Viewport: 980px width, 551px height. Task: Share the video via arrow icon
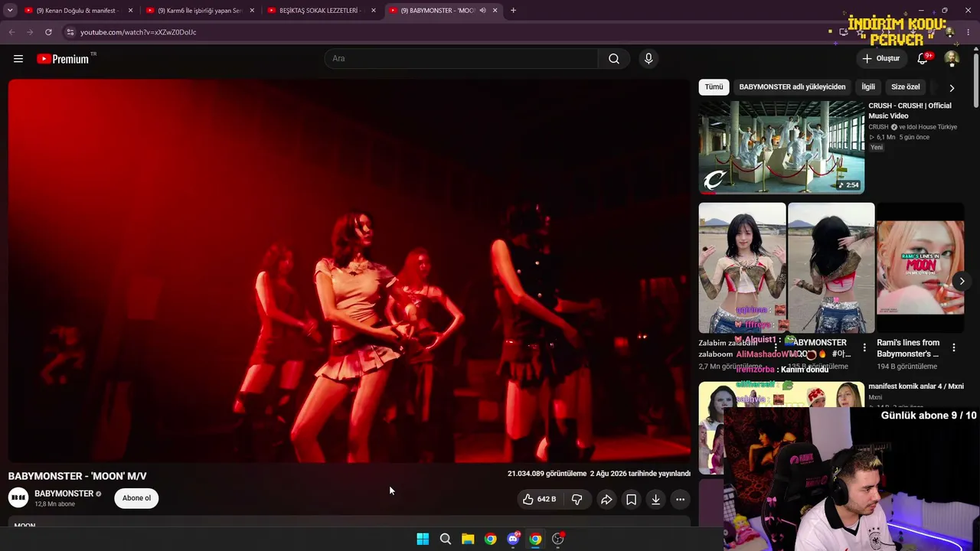(606, 500)
